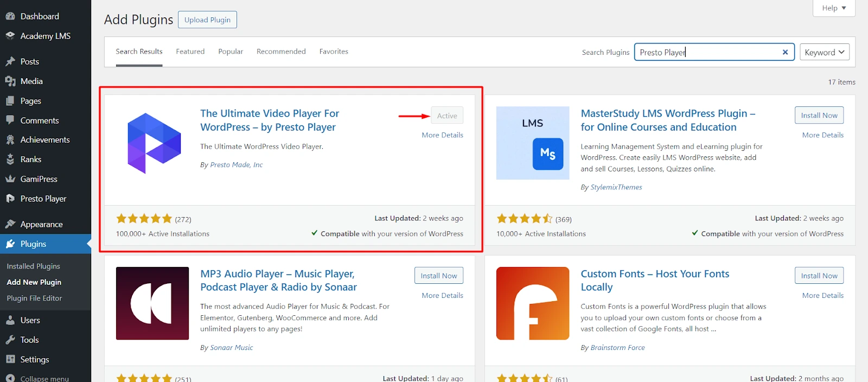868x382 pixels.
Task: Click Install Now for Custom Fonts
Action: 819,276
